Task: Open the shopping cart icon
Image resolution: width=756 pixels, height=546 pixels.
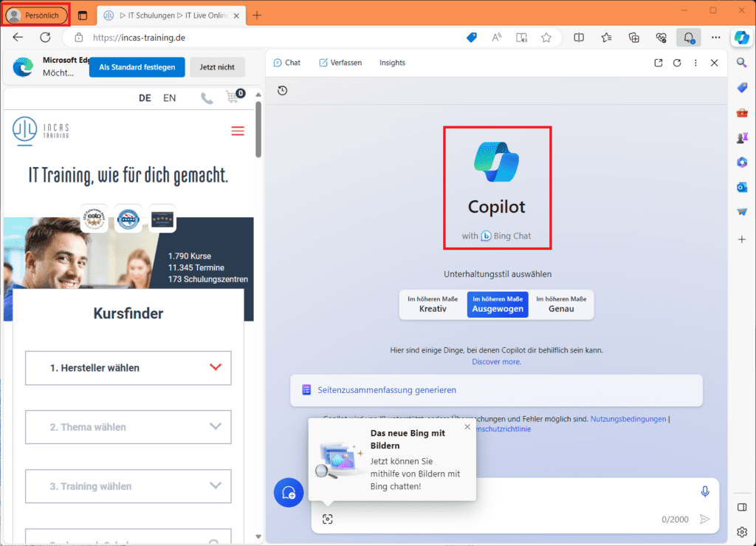Action: pos(234,97)
